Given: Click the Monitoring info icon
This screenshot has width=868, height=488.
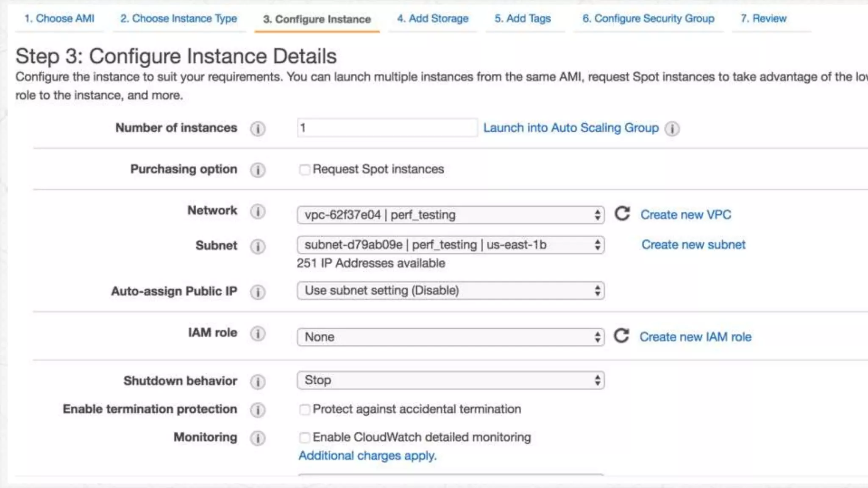Looking at the screenshot, I should pos(257,438).
